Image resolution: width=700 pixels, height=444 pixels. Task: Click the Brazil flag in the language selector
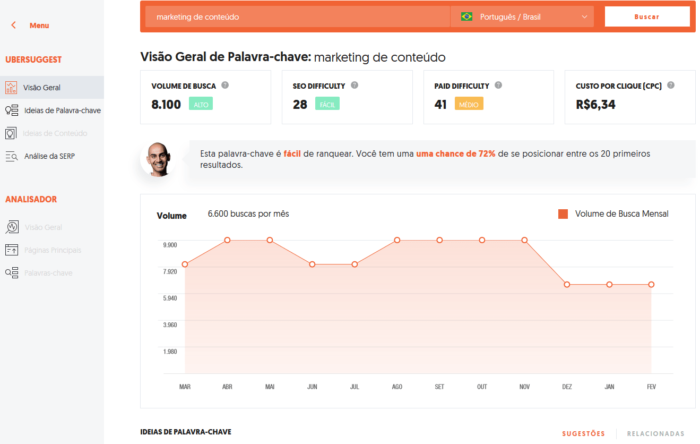click(467, 17)
